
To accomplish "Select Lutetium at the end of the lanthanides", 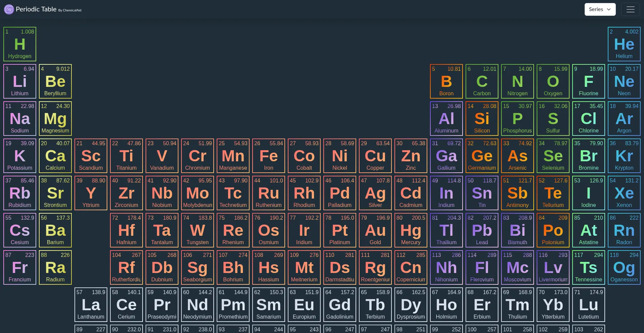I will coord(588,304).
